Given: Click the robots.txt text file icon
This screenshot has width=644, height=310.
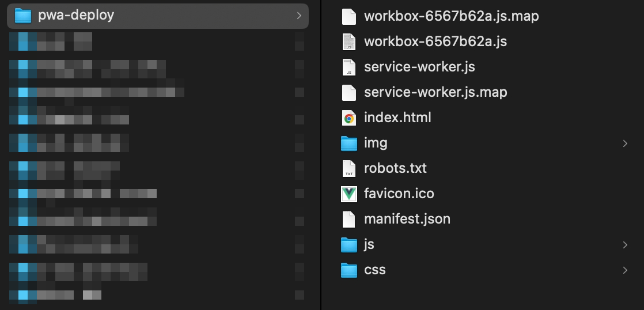Looking at the screenshot, I should (349, 169).
